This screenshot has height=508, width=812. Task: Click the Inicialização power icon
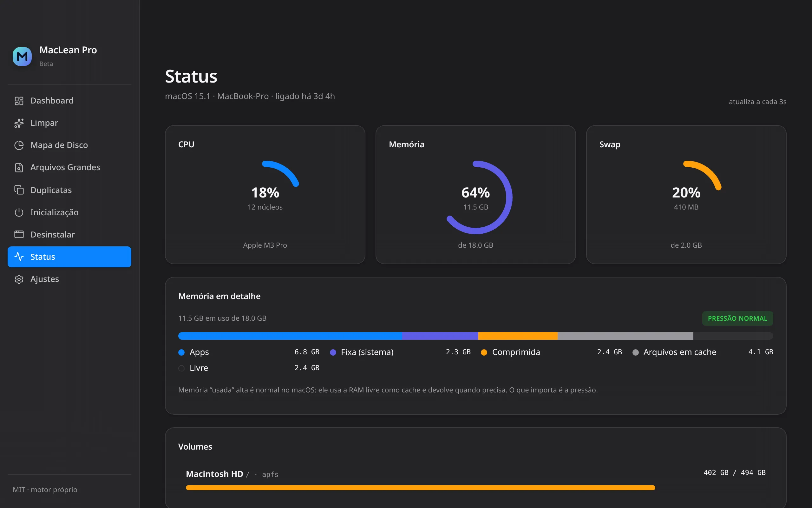pyautogui.click(x=19, y=212)
